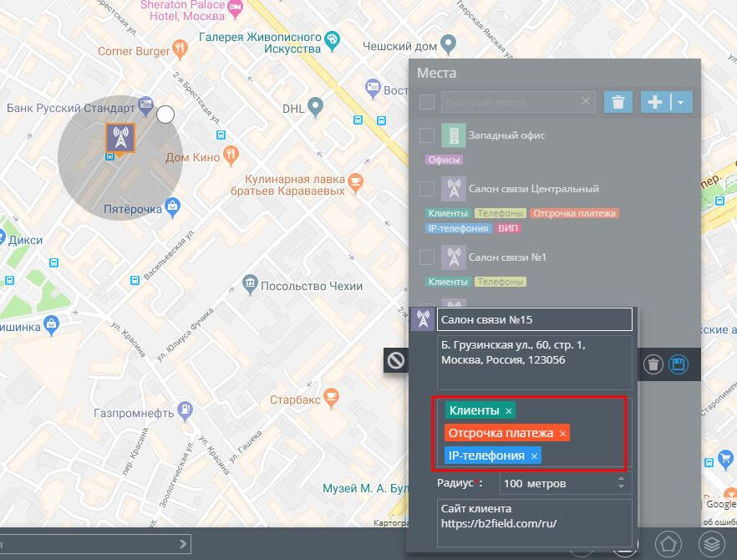Remove the IP-телефония tag in the editor
Viewport: 737px width, 560px height.
point(534,456)
